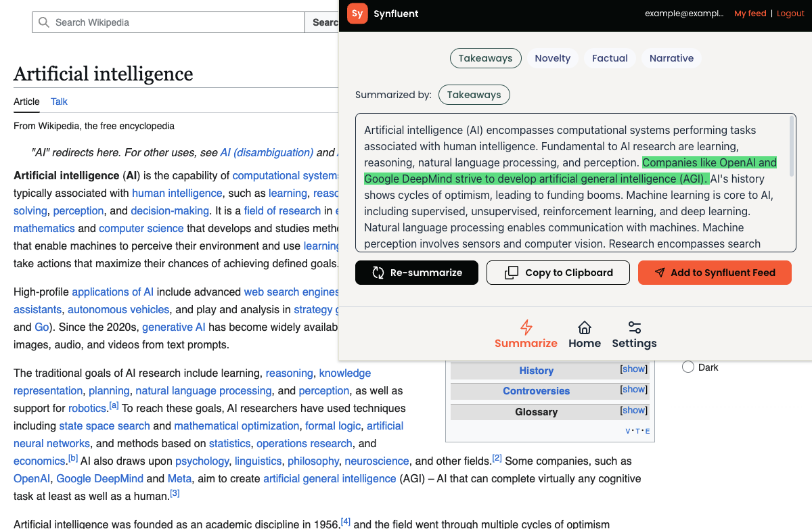Viewport: 812px width, 529px height.
Task: Open the field of research link
Action: click(x=283, y=210)
